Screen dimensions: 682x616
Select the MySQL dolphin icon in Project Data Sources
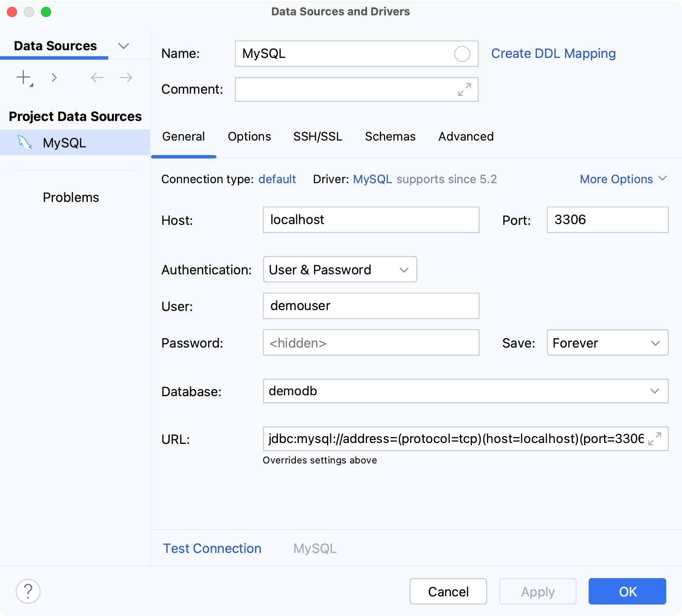pyautogui.click(x=25, y=142)
